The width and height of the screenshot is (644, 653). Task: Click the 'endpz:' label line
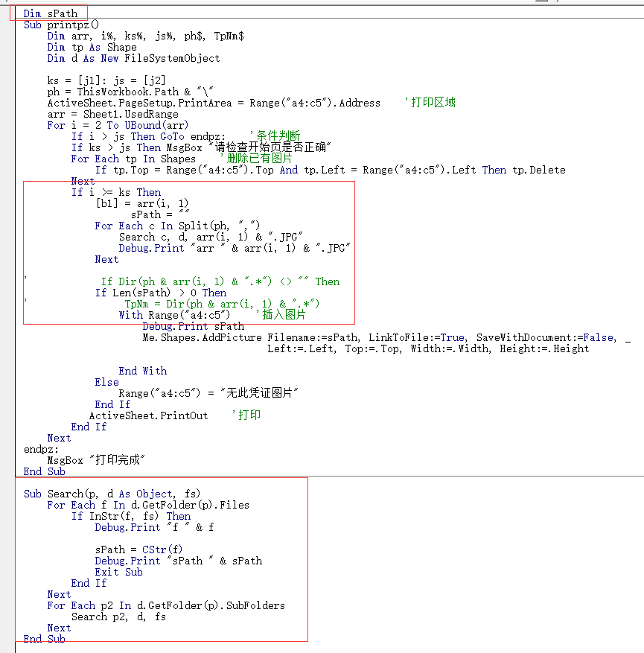coord(41,449)
